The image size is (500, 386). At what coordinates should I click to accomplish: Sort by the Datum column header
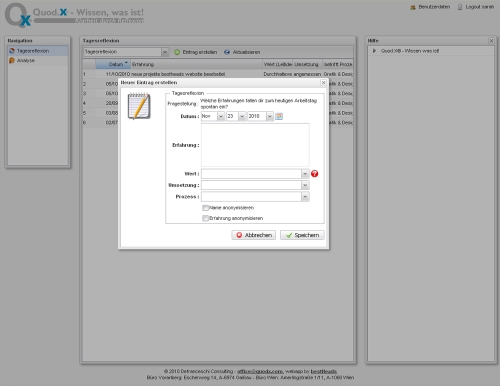(112, 64)
